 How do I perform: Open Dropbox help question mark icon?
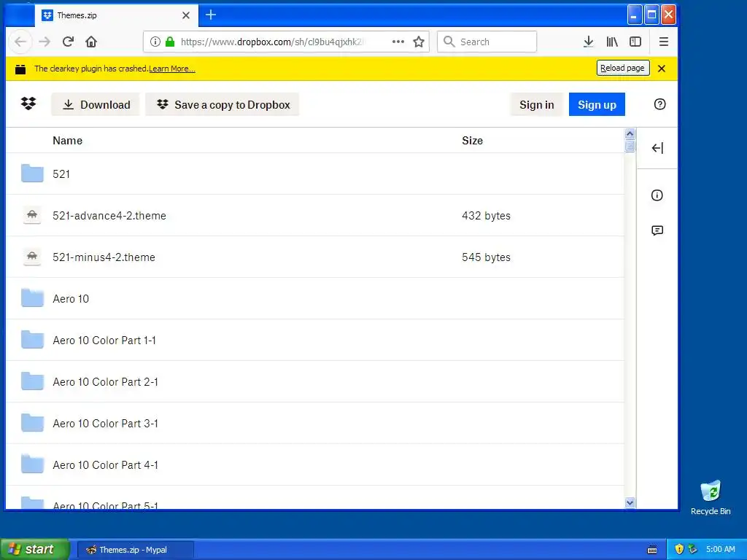coord(659,104)
